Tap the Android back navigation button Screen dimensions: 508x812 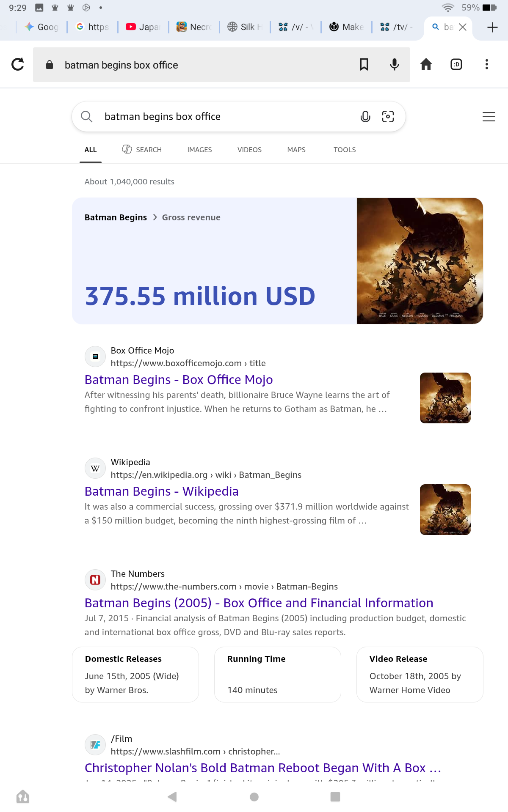[172, 797]
